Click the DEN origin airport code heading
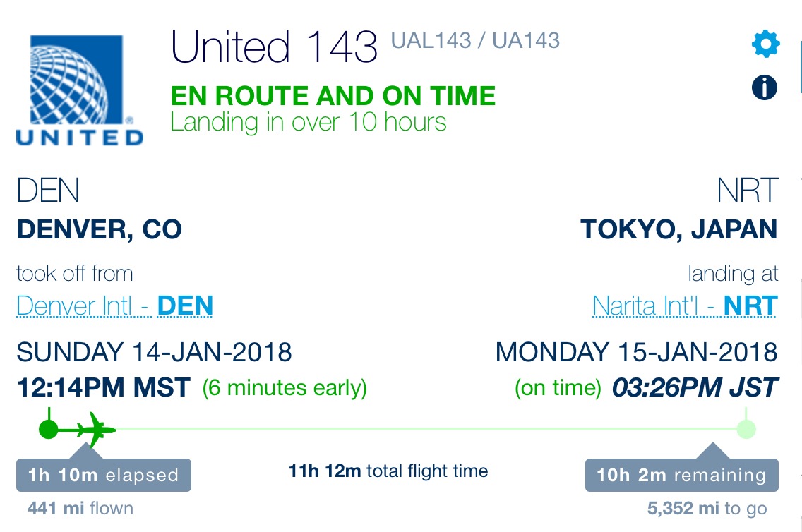The height and width of the screenshot is (532, 802). coord(47,190)
